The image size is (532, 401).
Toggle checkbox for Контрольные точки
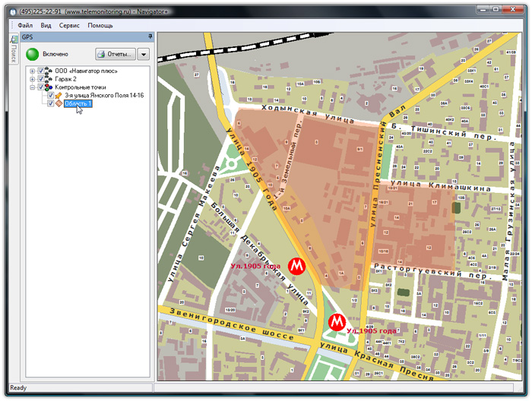(41, 87)
